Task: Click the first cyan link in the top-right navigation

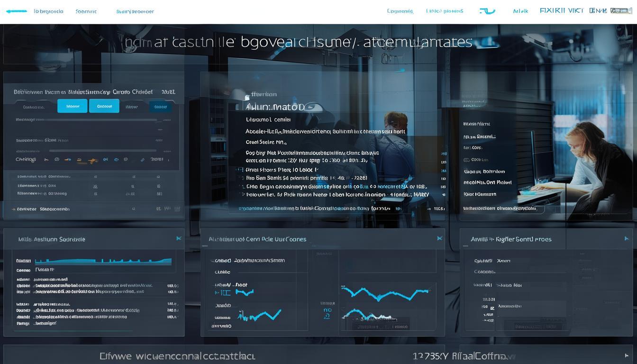Action: [400, 11]
